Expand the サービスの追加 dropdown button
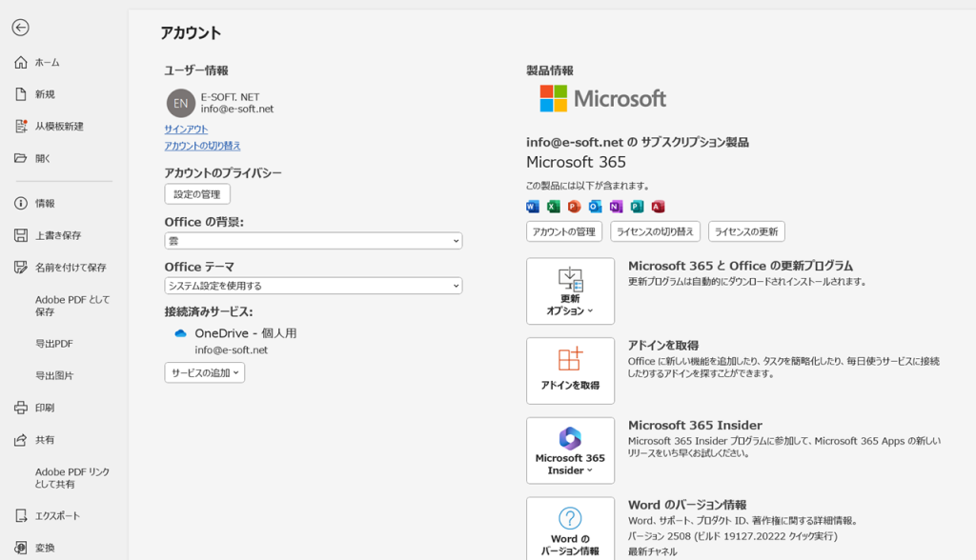The height and width of the screenshot is (560, 976). [x=205, y=372]
